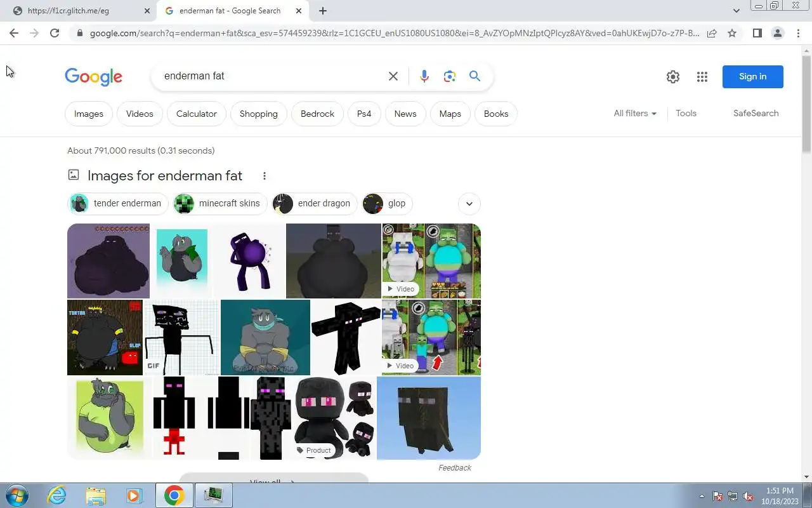
Task: Open the Google apps grid
Action: [x=702, y=77]
